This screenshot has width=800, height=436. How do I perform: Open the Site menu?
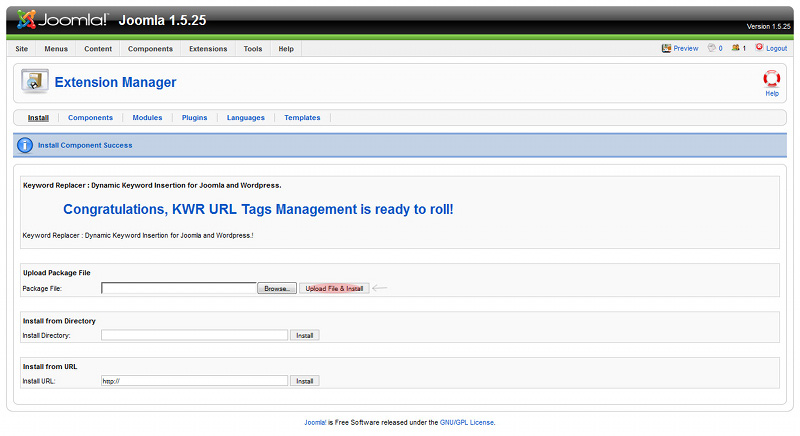pos(21,49)
